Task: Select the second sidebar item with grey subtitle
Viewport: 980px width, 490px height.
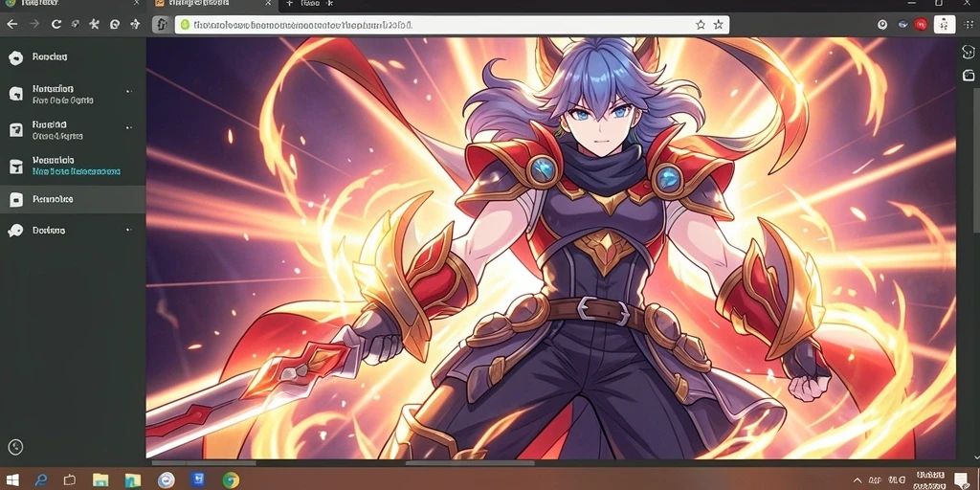Action: 73,94
